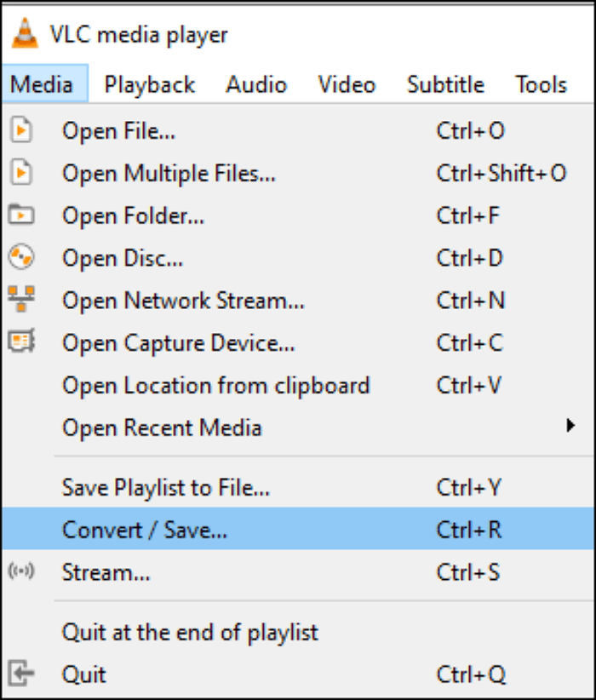Close the Media menu via its tab
Screen dimensions: 596x700
[43, 84]
